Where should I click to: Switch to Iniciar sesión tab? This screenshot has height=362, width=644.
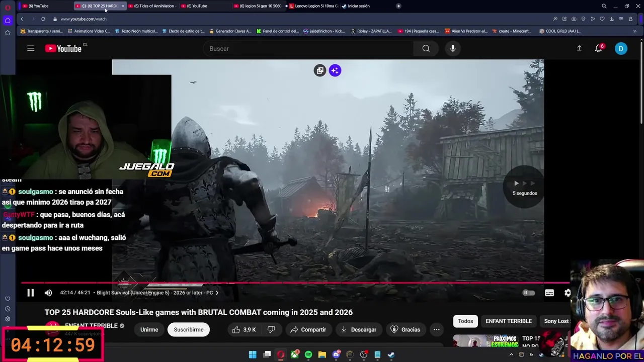(357, 6)
